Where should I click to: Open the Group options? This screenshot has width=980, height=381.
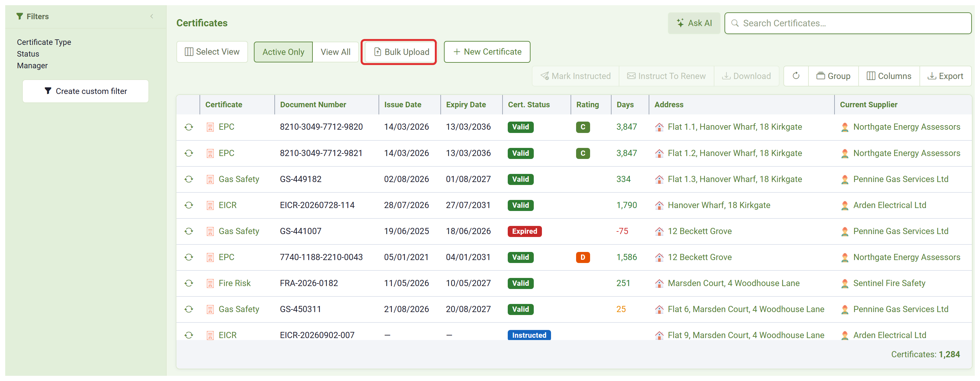click(x=833, y=76)
